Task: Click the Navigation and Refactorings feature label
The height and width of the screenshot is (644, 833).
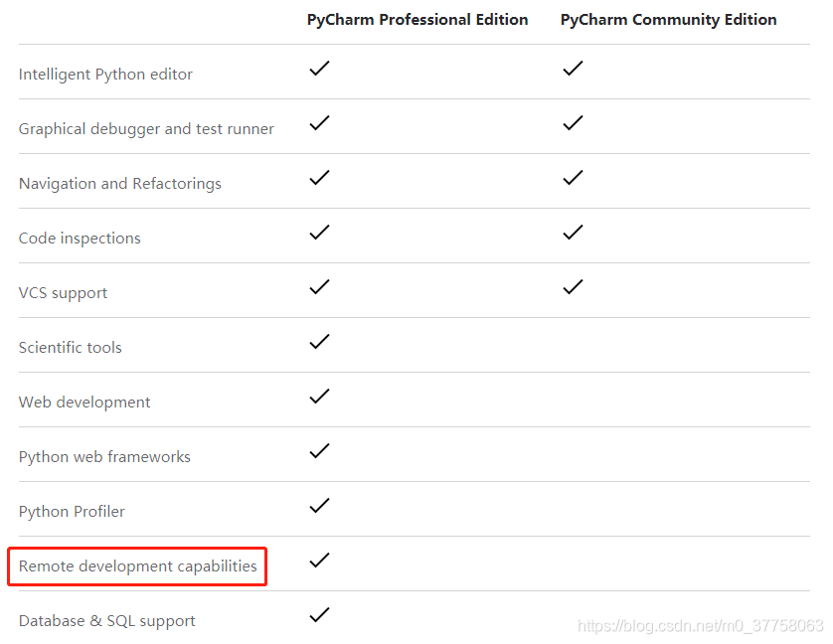Action: coord(119,184)
